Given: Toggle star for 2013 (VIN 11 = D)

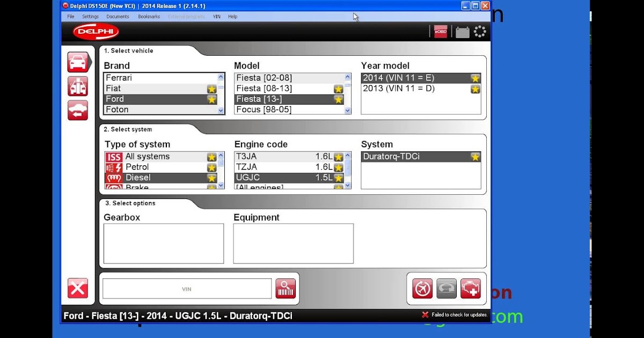Looking at the screenshot, I should [475, 89].
